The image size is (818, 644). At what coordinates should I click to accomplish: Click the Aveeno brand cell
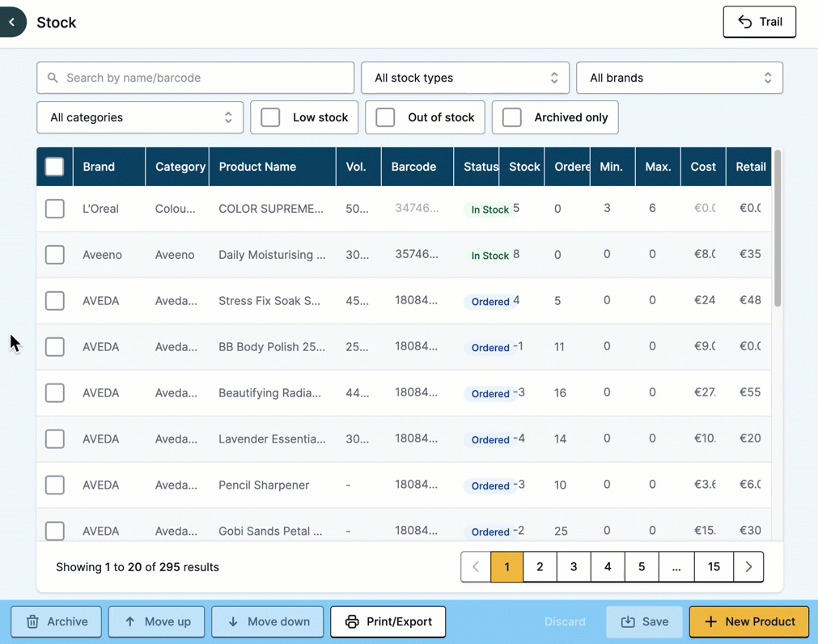(x=102, y=255)
